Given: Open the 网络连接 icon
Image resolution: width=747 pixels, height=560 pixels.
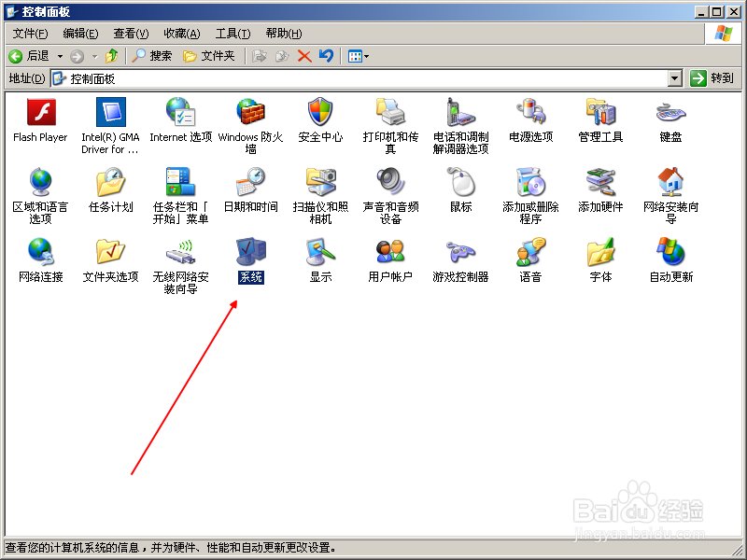Looking at the screenshot, I should 40,253.
